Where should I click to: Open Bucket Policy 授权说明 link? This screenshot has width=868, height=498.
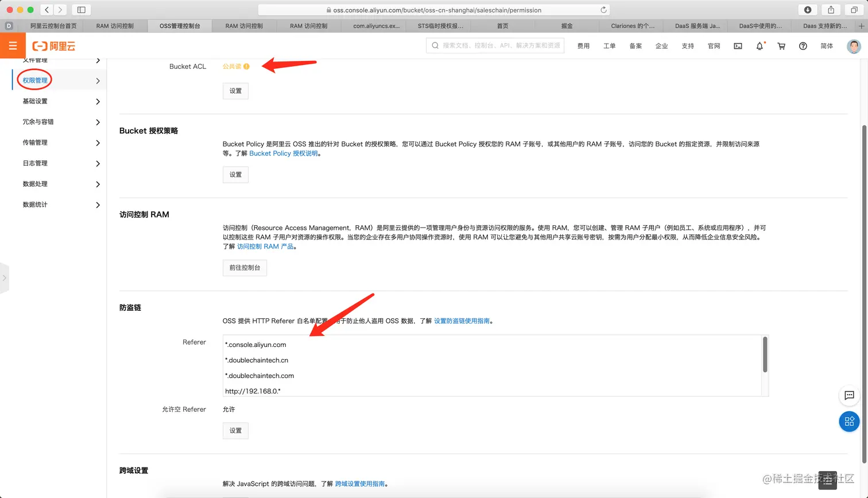point(284,153)
